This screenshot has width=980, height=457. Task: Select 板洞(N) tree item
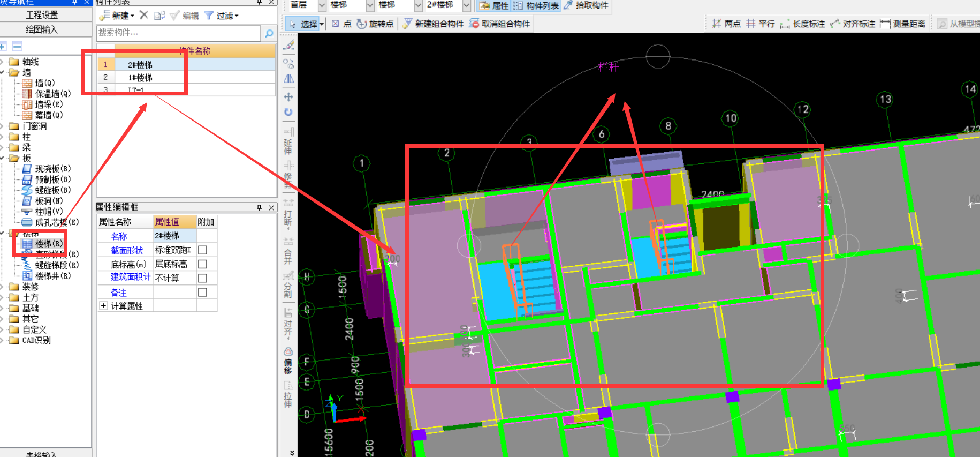[x=42, y=201]
